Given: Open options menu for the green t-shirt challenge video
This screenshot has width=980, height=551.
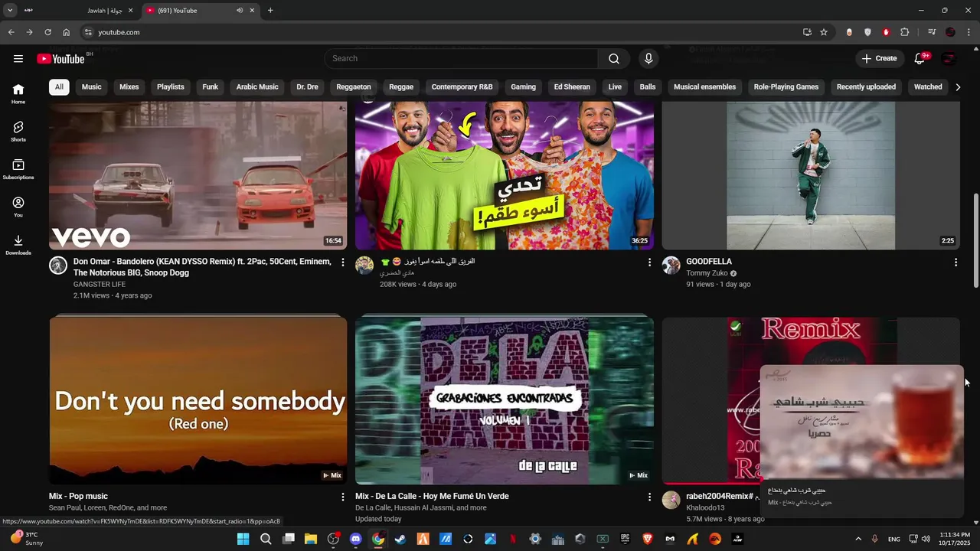Looking at the screenshot, I should tap(649, 262).
